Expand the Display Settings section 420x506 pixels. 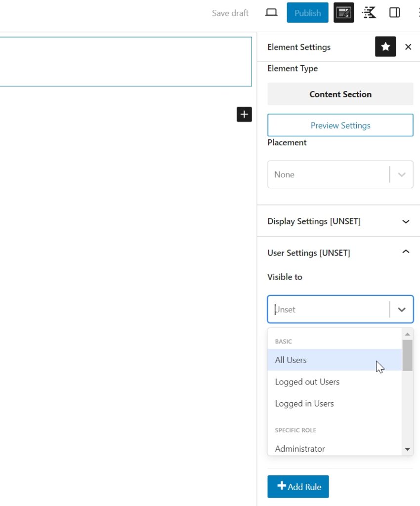tap(406, 221)
